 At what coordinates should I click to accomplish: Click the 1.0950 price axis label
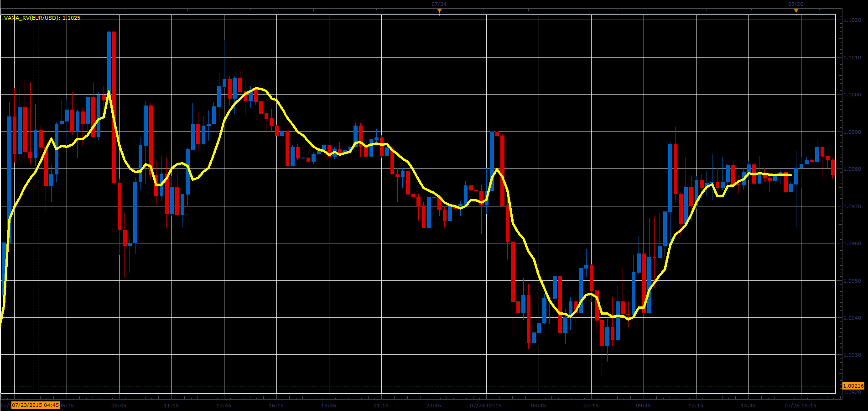pos(852,281)
